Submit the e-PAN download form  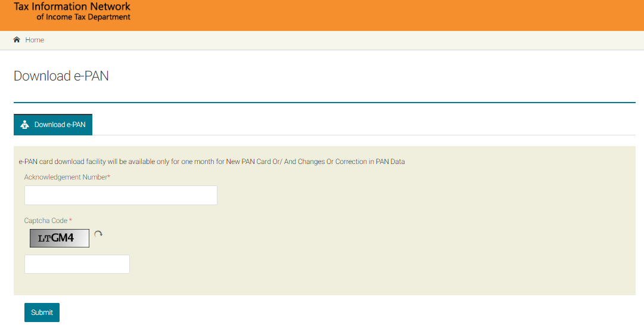(42, 312)
